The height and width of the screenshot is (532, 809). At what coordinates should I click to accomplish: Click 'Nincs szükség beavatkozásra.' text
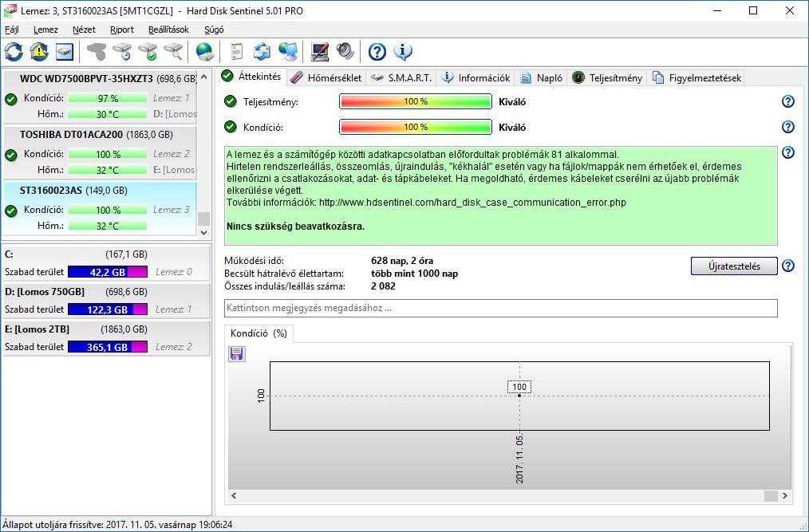pos(296,226)
